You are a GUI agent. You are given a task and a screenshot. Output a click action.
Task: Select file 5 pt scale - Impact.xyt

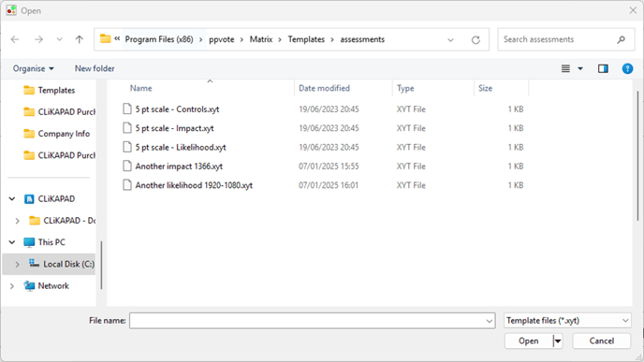click(174, 128)
